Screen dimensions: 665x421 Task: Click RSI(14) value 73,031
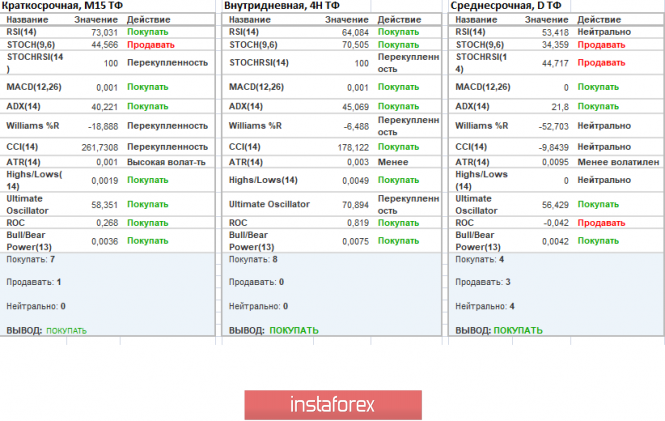[x=104, y=32]
